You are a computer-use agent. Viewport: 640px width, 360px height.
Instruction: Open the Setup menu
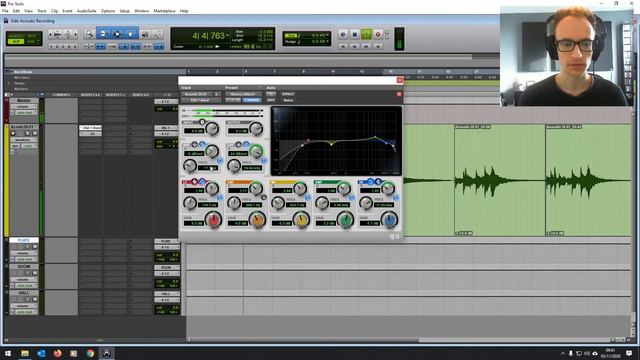[124, 11]
